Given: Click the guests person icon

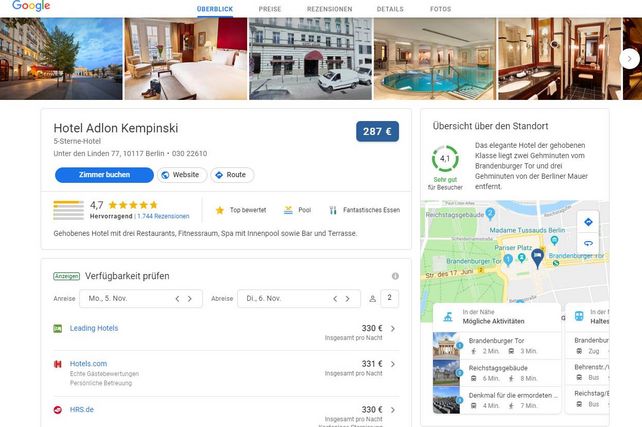Looking at the screenshot, I should pyautogui.click(x=373, y=299).
